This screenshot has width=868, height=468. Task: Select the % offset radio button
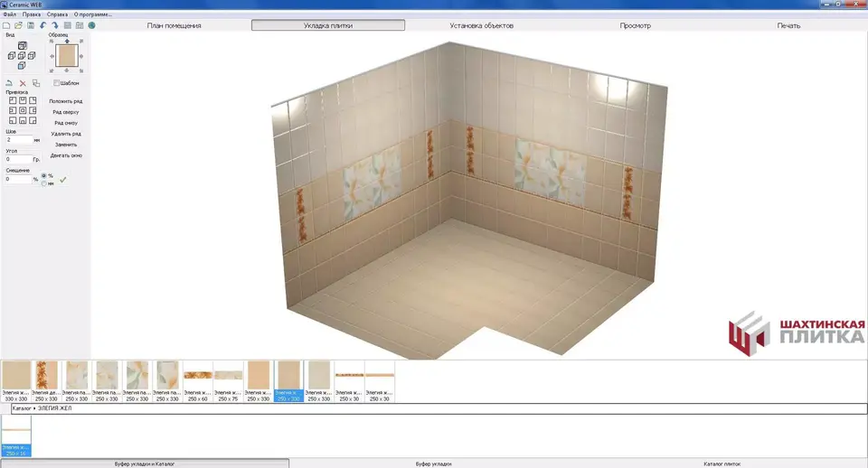coord(43,176)
